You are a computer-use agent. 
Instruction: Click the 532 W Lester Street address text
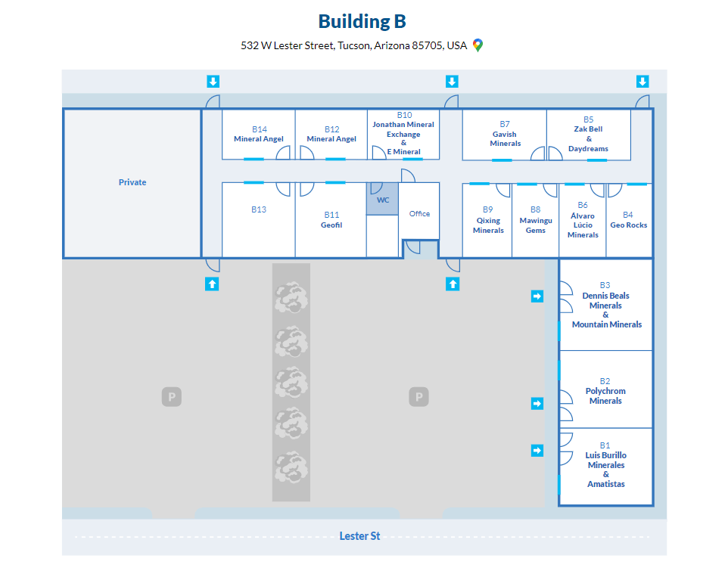(x=353, y=45)
